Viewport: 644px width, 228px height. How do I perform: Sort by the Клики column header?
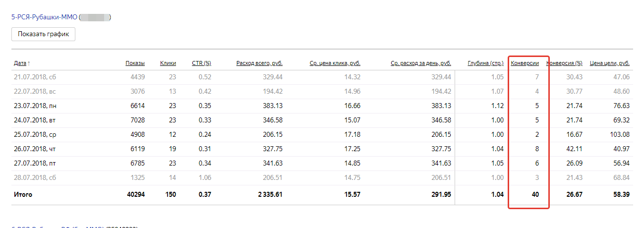click(168, 63)
